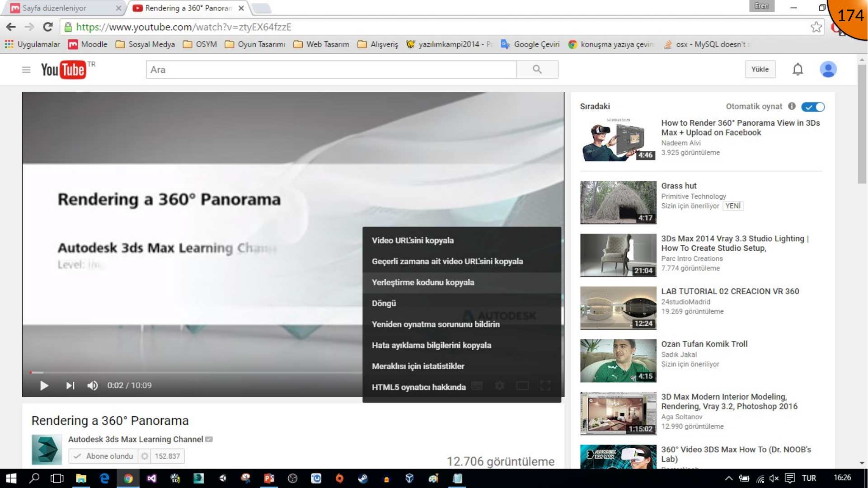
Task: Click HTML5 oynatıcı hakkında
Action: [462, 387]
